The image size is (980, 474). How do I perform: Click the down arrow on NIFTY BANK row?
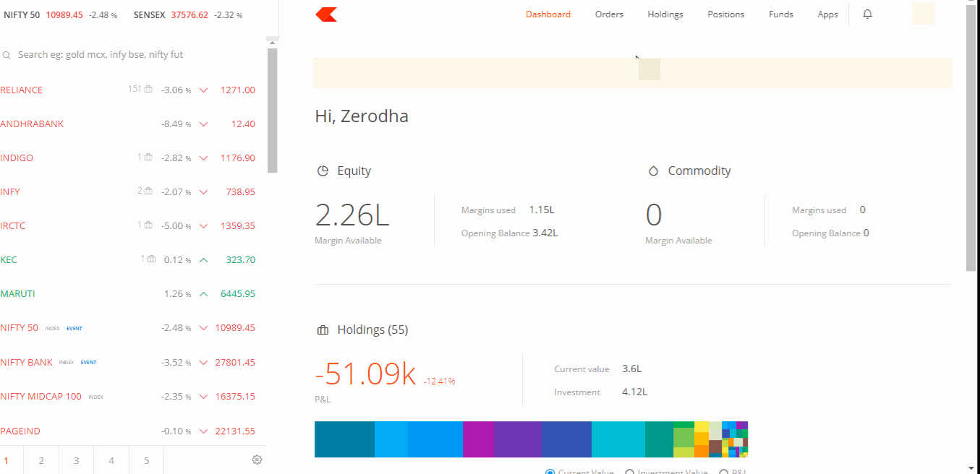coord(203,363)
